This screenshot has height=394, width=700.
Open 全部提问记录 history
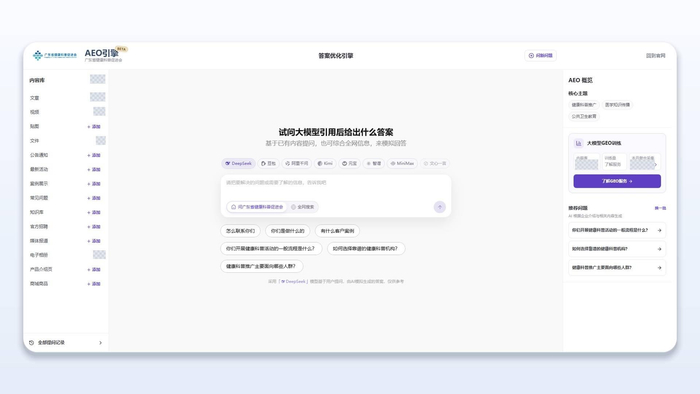(x=66, y=343)
